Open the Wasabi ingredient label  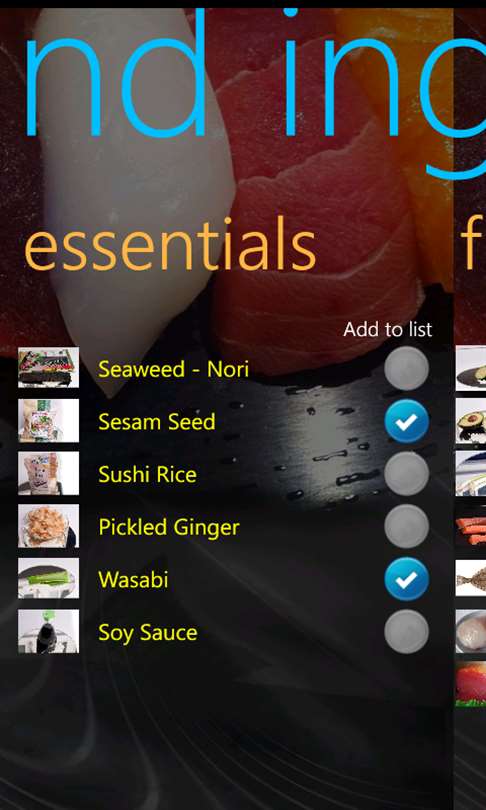point(133,580)
